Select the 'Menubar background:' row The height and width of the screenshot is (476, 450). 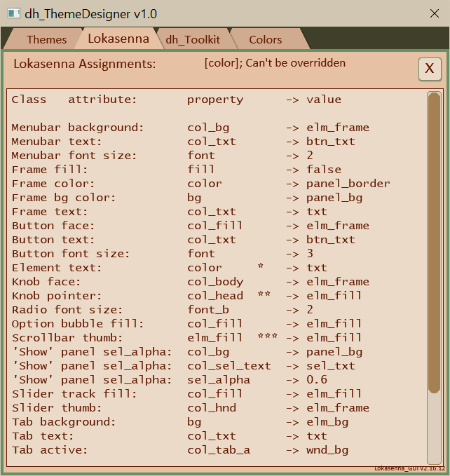[x=190, y=128]
